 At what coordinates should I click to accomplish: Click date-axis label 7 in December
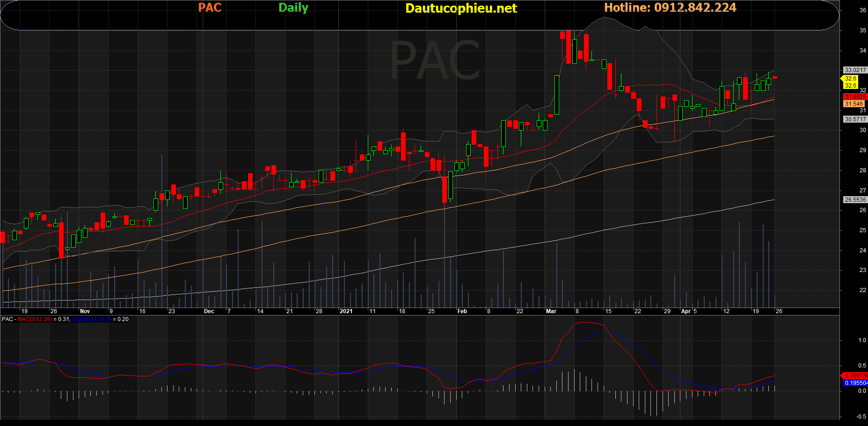[x=229, y=311]
